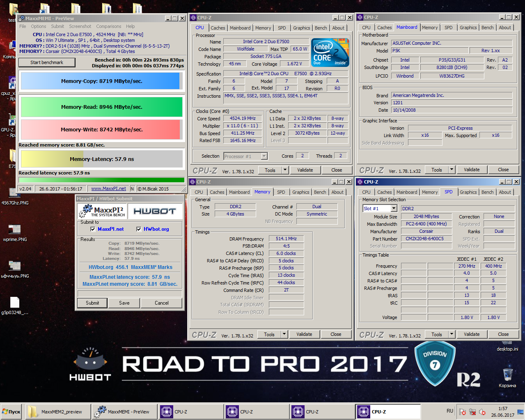Open the Пуск start menu

pyautogui.click(x=11, y=412)
